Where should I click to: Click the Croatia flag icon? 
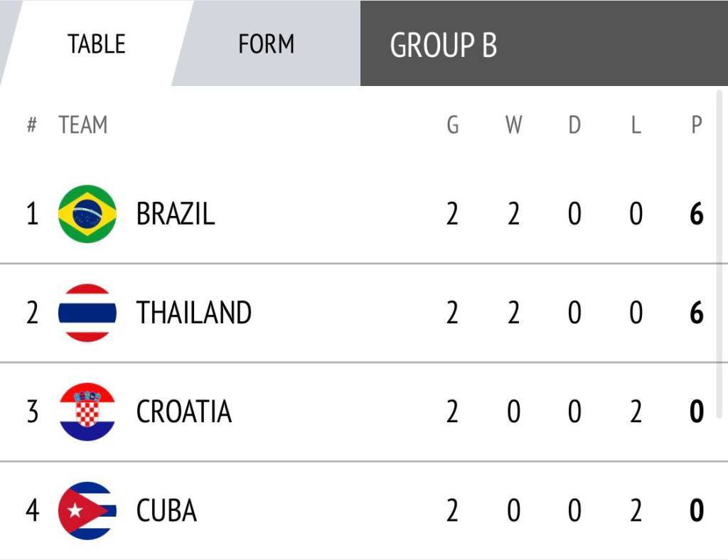click(87, 411)
